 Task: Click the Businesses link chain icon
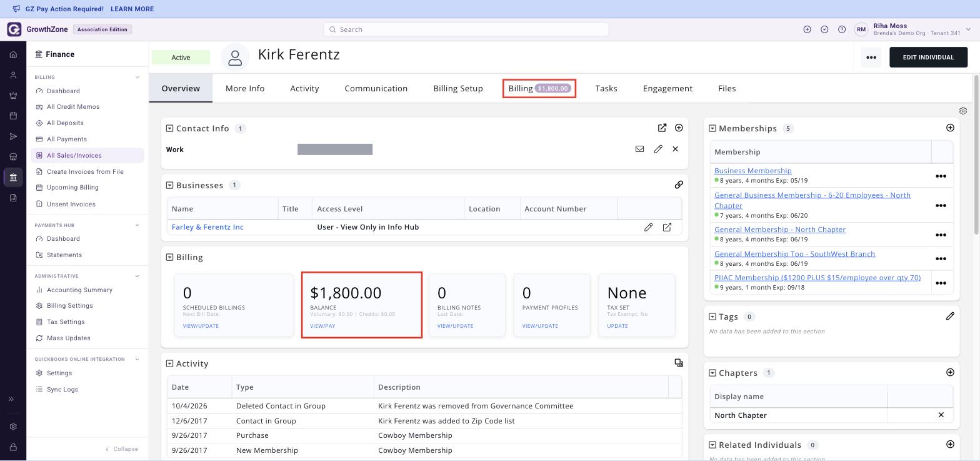[679, 185]
